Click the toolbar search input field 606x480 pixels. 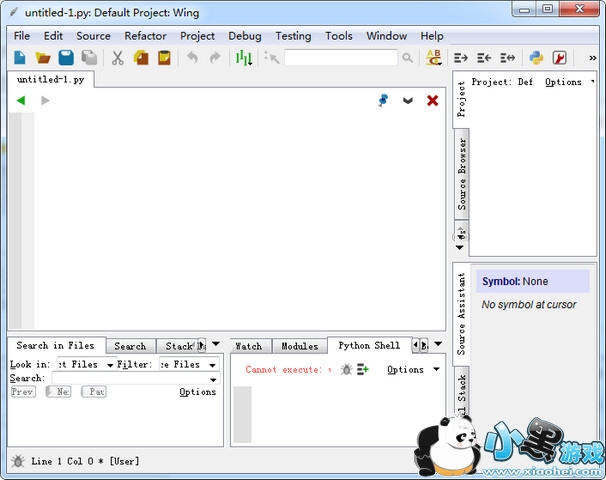click(341, 58)
